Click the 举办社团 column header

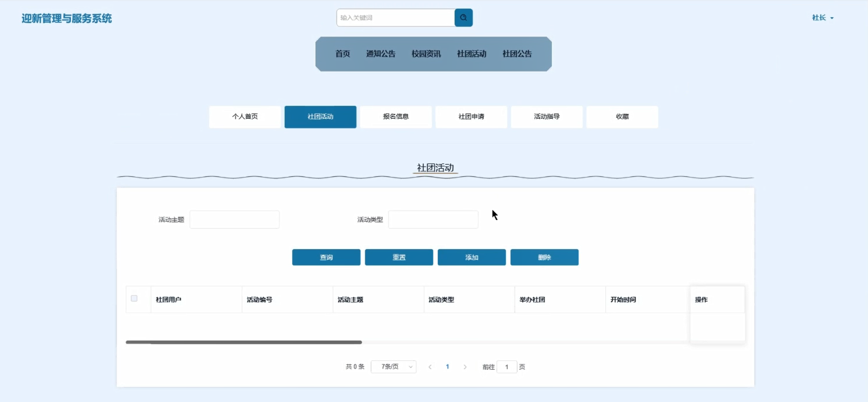click(x=560, y=300)
